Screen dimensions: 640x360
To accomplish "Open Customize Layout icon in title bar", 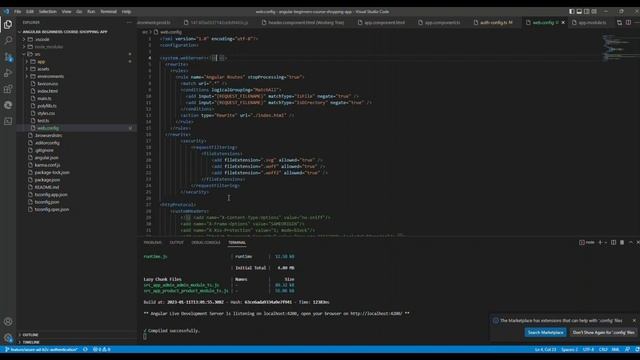I will pyautogui.click(x=594, y=11).
